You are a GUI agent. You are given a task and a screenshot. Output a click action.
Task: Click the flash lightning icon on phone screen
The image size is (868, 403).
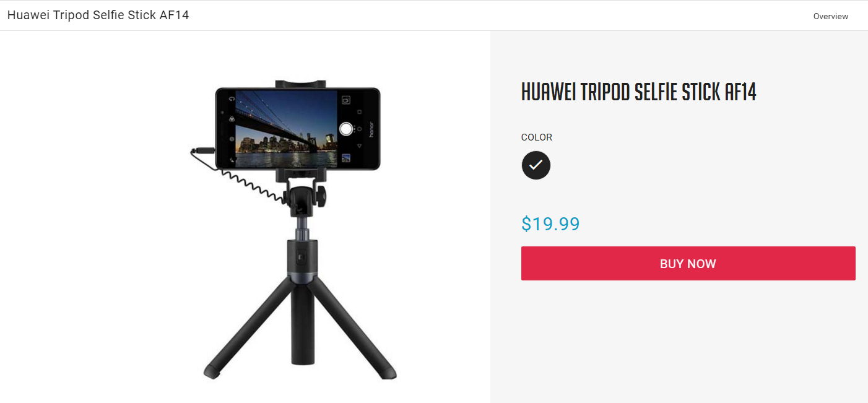click(232, 160)
